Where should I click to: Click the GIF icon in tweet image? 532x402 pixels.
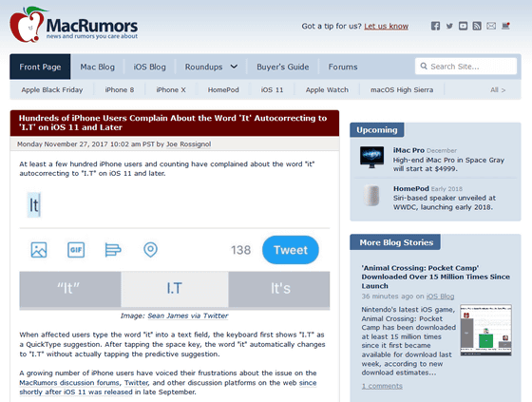[76, 250]
